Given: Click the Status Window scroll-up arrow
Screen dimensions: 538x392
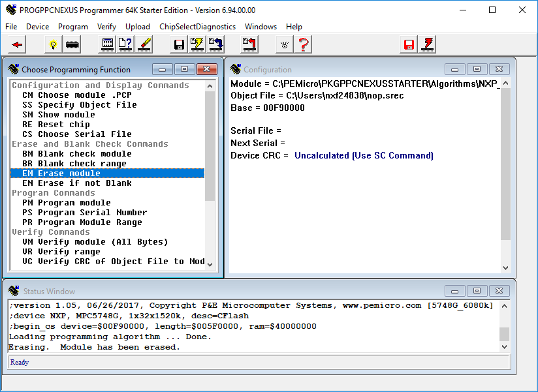Looking at the screenshot, I should point(504,306).
